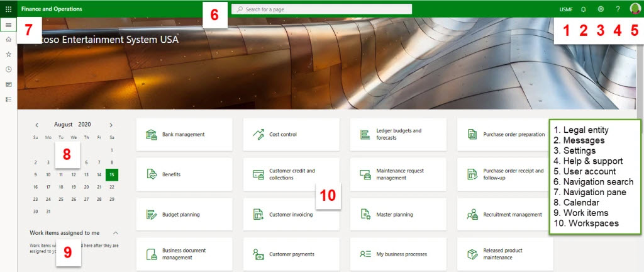Click the Search for a page field
This screenshot has width=644, height=272.
322,9
